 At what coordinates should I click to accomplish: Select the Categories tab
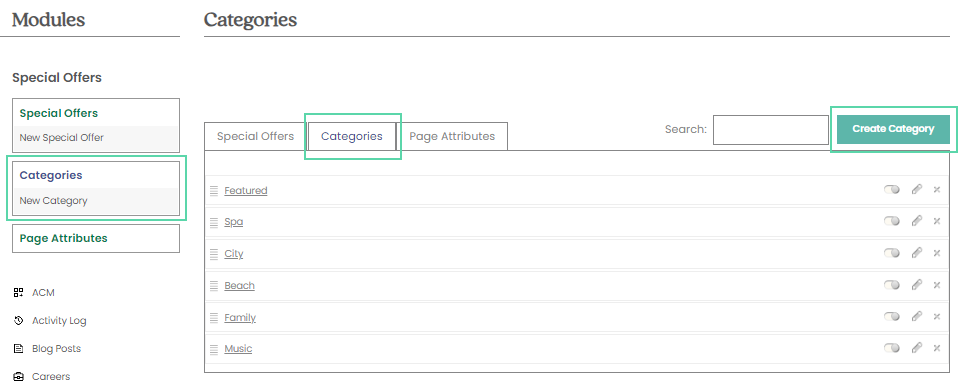pyautogui.click(x=352, y=136)
